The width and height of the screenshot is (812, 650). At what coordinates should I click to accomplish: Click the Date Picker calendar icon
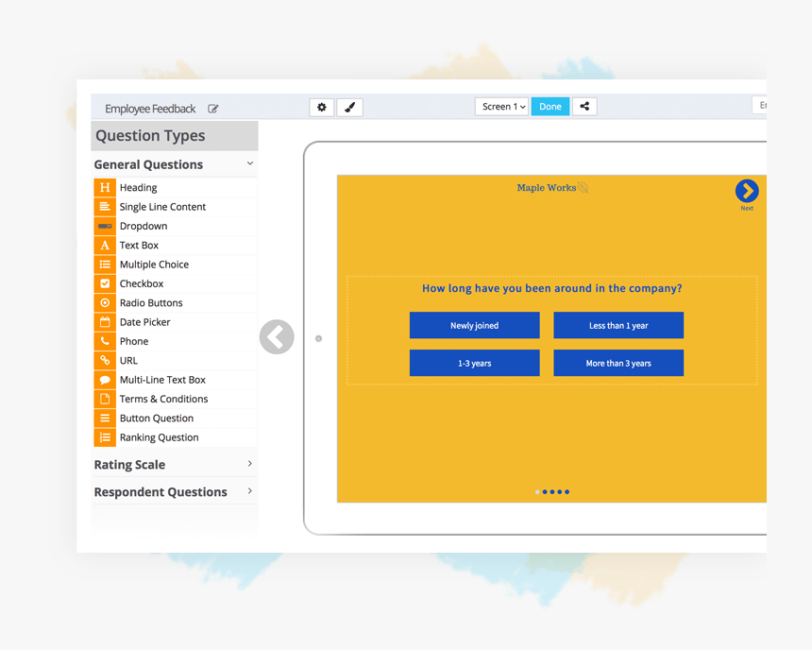tap(105, 322)
